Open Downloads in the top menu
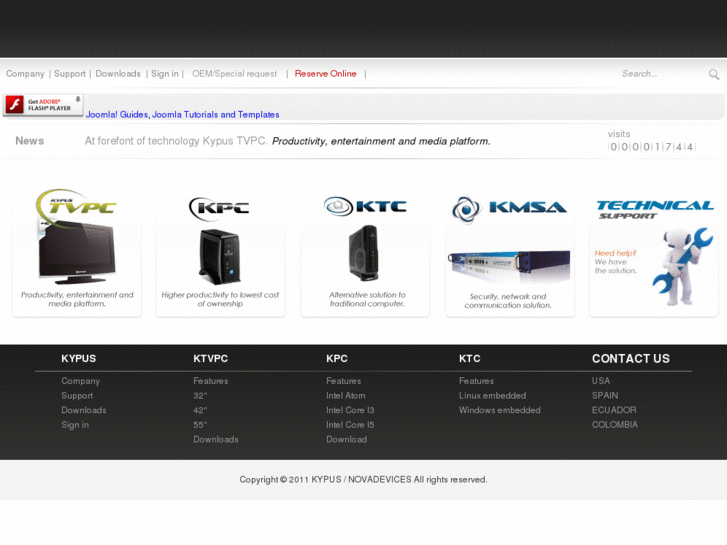This screenshot has width=727, height=545. (118, 74)
